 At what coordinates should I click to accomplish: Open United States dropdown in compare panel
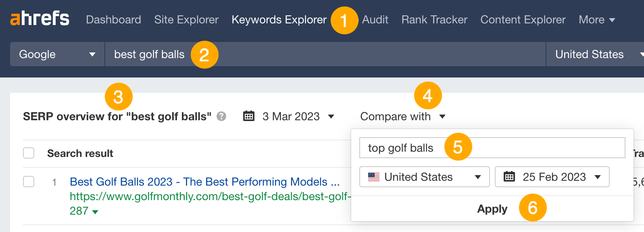[424, 177]
